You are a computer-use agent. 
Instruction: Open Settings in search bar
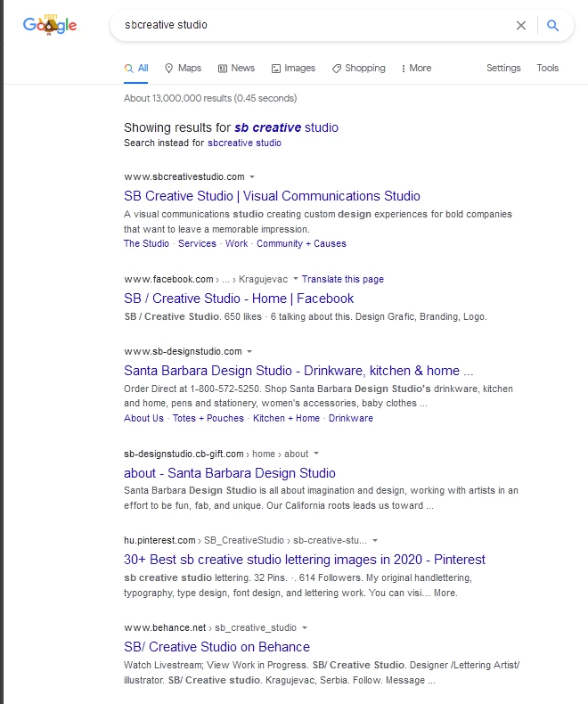pos(503,69)
